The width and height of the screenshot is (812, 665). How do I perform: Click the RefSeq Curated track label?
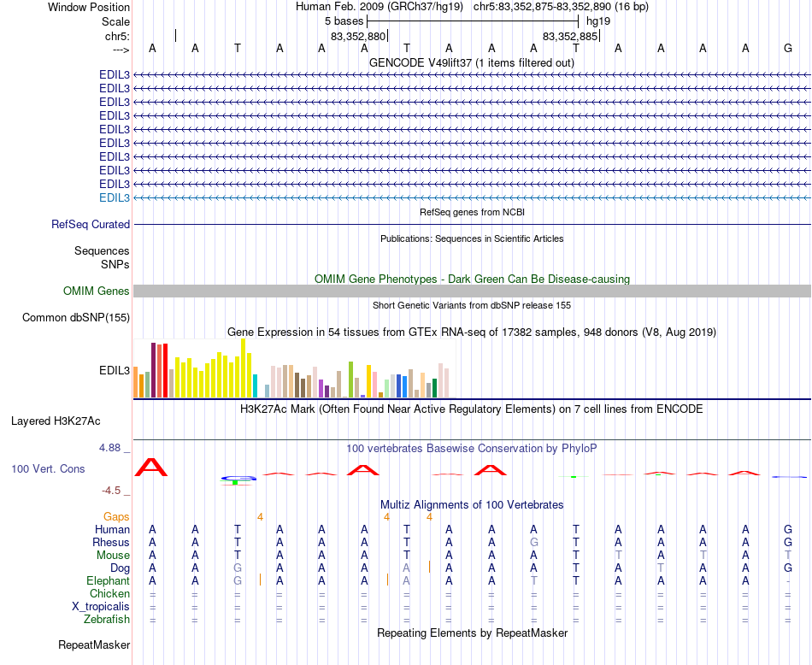(91, 224)
